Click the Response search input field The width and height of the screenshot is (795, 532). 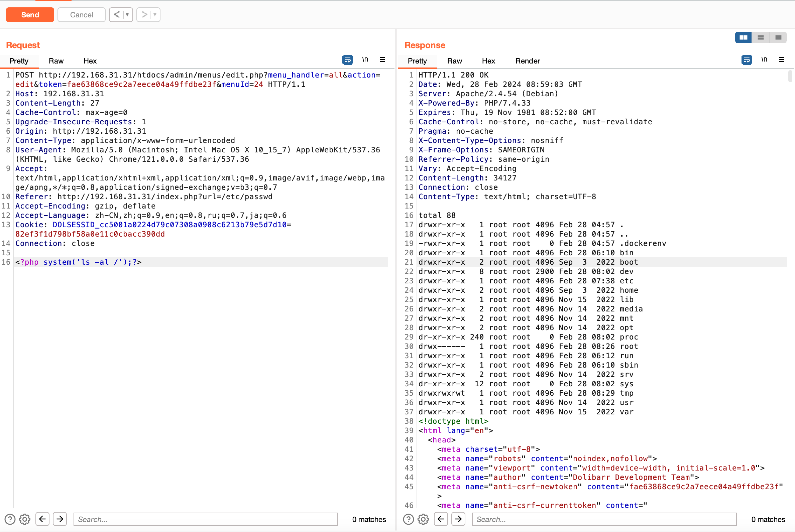[x=604, y=519]
